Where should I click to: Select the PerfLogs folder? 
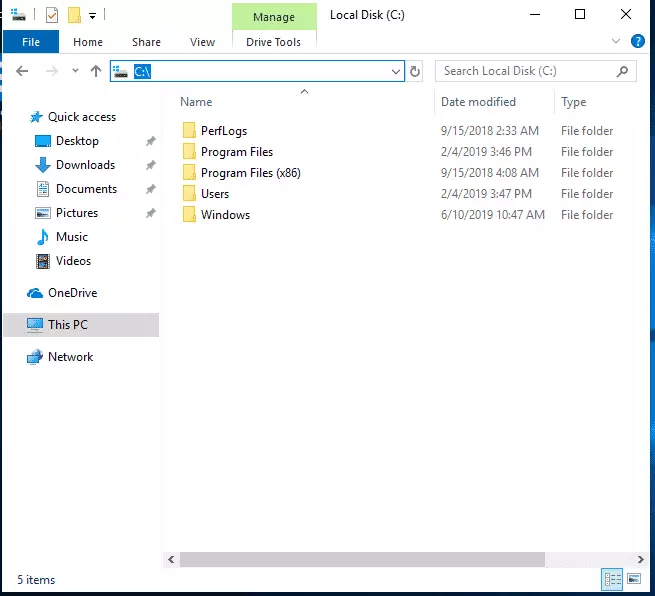click(224, 131)
